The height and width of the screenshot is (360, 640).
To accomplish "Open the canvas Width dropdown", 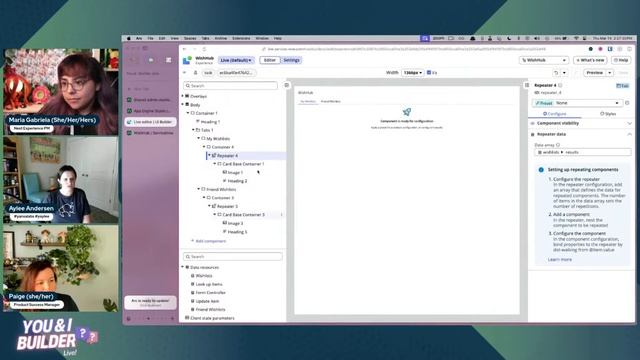I will point(413,73).
